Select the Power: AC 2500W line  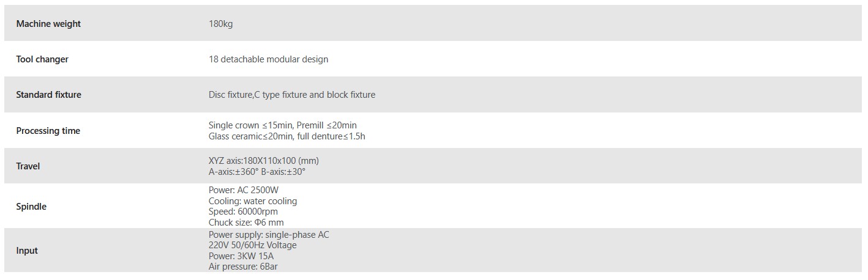[243, 190]
